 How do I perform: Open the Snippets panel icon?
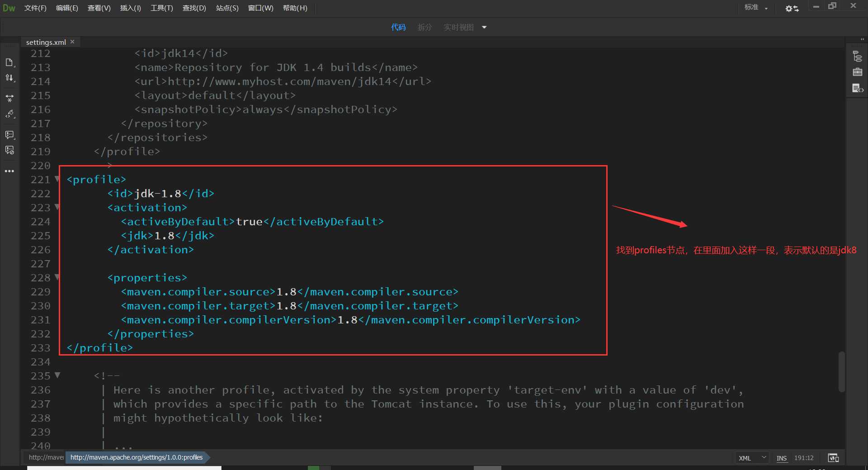(857, 88)
